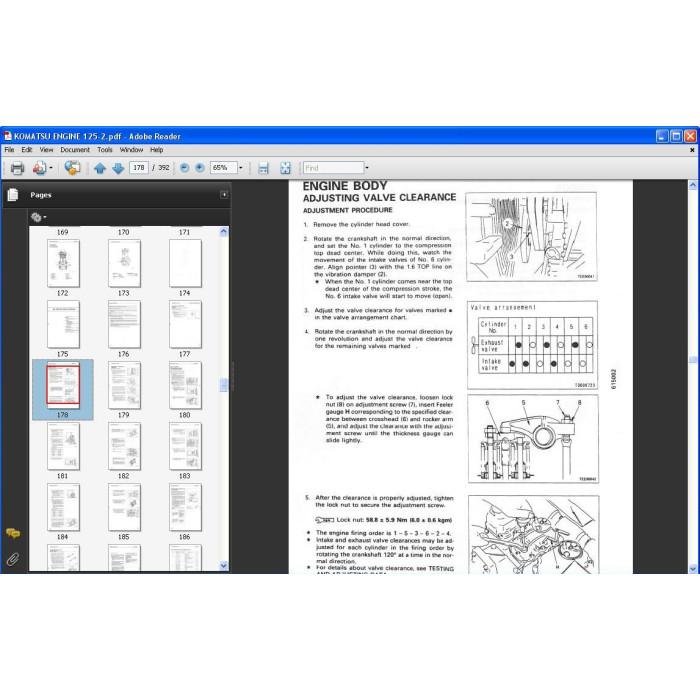The image size is (700, 700).
Task: Click the page label 179 under thumbnail
Action: tap(124, 415)
